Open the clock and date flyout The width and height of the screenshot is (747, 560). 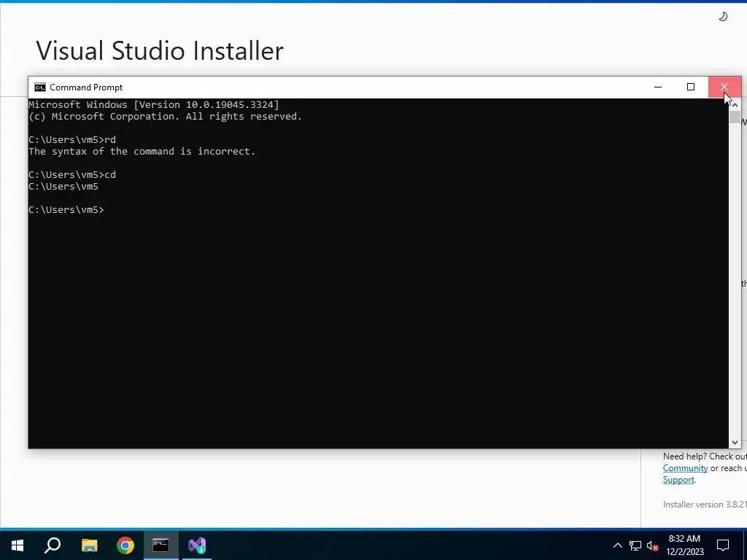pyautogui.click(x=684, y=545)
